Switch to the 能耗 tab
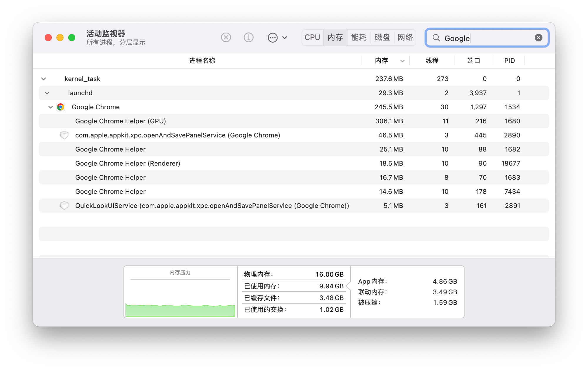Screen dimensions: 588x370 [359, 38]
